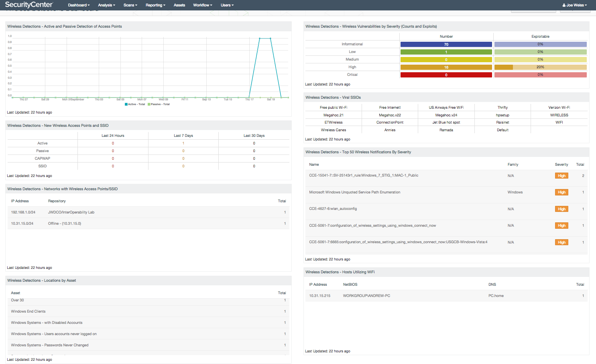This screenshot has height=364, width=596.
Task: Click the 'Locations by Asset' panel title
Action: (42, 281)
